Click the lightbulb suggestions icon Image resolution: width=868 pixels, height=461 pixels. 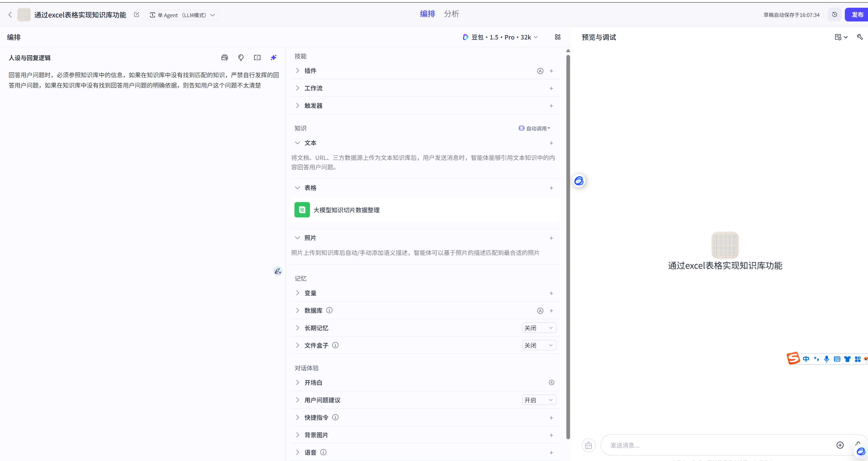pyautogui.click(x=241, y=58)
